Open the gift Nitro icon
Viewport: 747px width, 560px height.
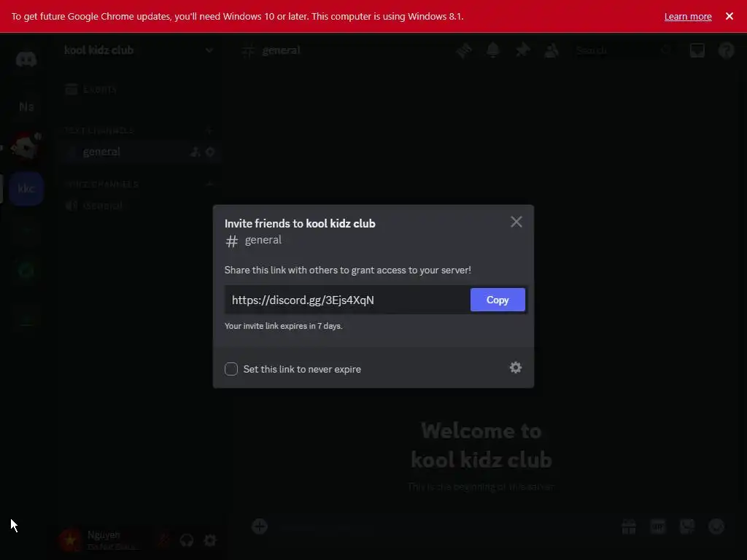tap(629, 526)
